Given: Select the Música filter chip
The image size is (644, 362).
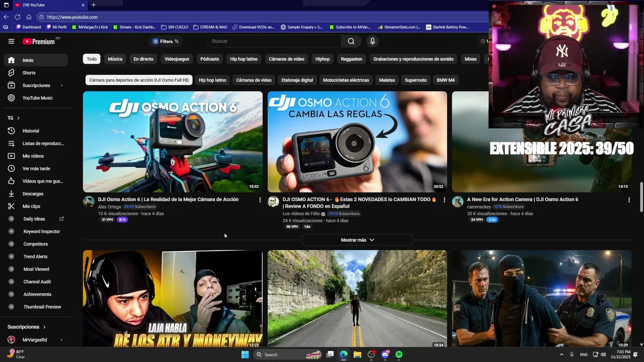Looking at the screenshot, I should point(115,59).
